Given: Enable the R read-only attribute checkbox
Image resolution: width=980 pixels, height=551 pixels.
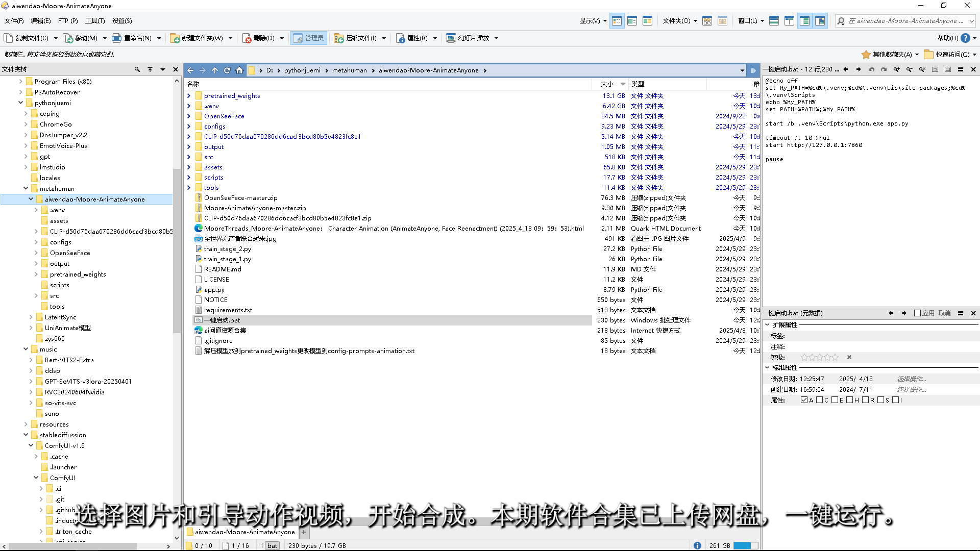Looking at the screenshot, I should tap(865, 400).
